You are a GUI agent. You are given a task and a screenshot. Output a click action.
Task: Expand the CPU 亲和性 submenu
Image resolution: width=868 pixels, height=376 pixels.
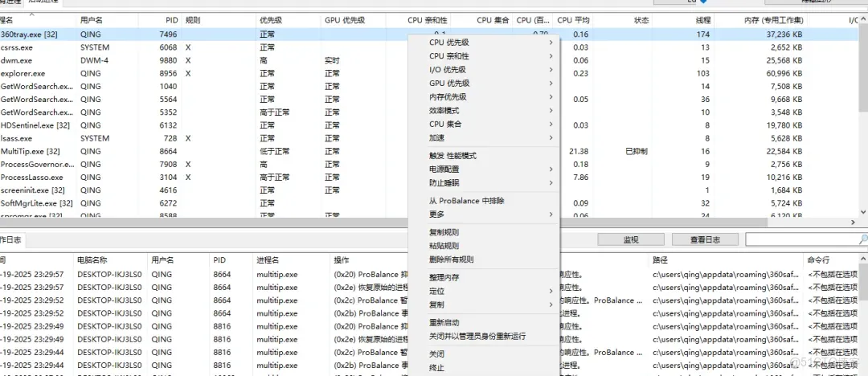[483, 56]
